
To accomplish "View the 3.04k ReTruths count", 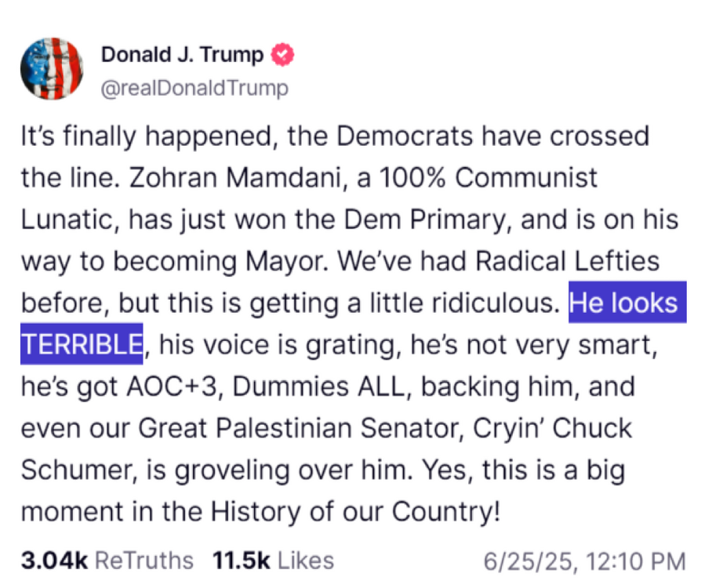I will pyautogui.click(x=107, y=561).
